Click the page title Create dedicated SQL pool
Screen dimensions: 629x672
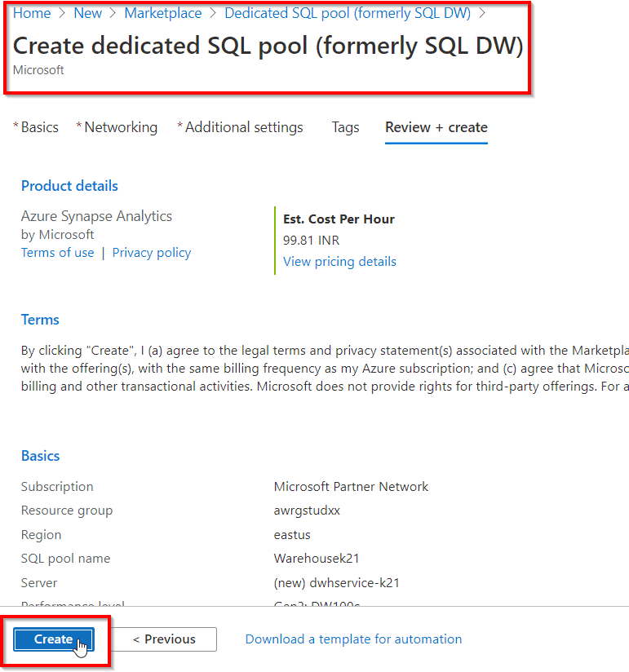coord(268,46)
